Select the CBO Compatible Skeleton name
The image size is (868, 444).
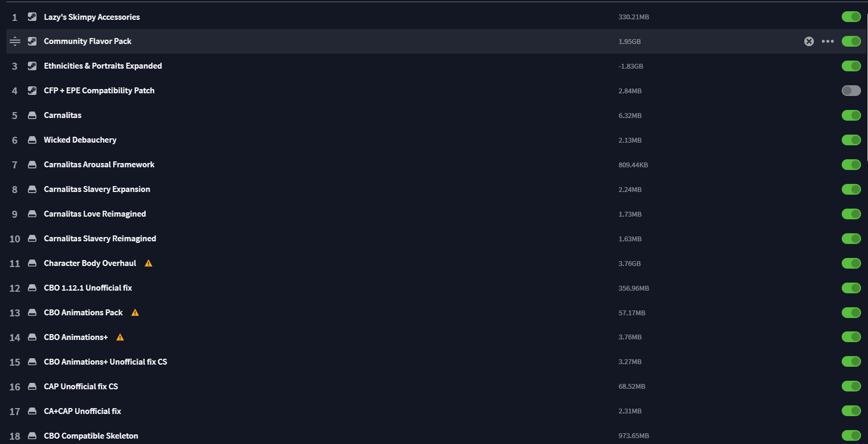91,436
